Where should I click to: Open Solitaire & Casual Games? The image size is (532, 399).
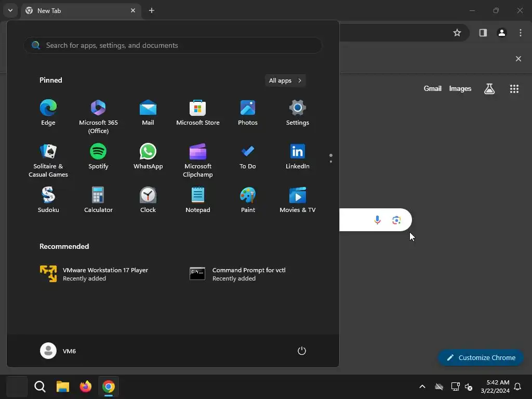pyautogui.click(x=48, y=161)
